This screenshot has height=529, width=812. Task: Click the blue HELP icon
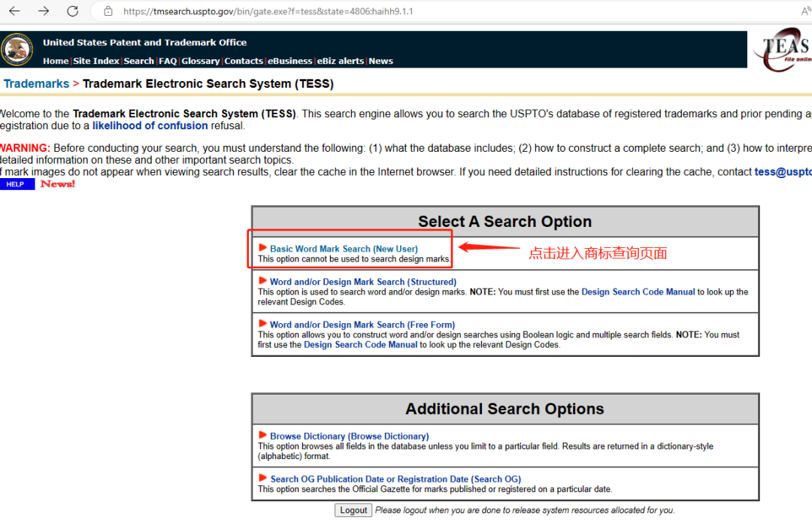click(x=17, y=184)
